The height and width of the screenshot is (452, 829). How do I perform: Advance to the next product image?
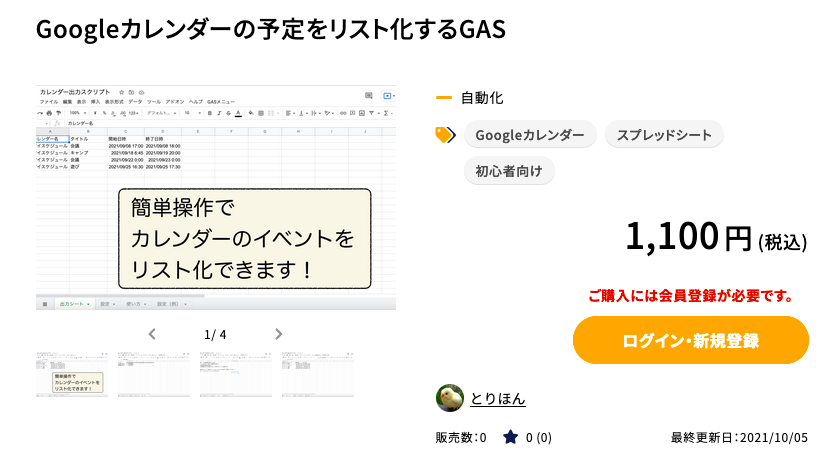(x=279, y=334)
